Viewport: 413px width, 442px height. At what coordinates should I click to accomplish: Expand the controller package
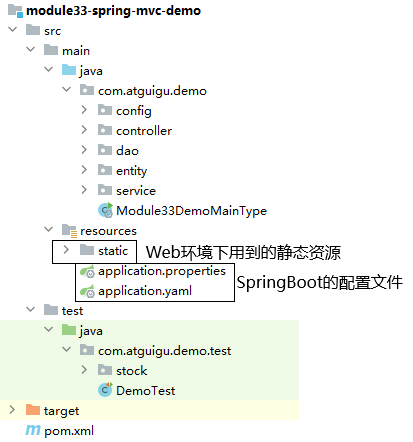[84, 130]
